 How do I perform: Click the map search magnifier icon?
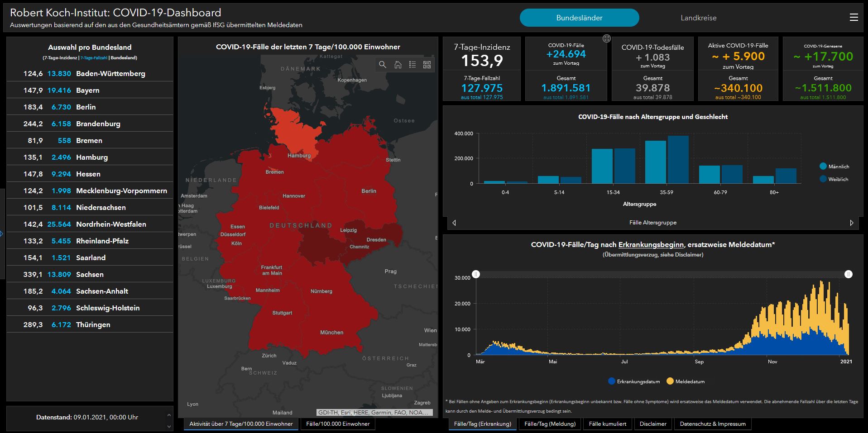383,65
